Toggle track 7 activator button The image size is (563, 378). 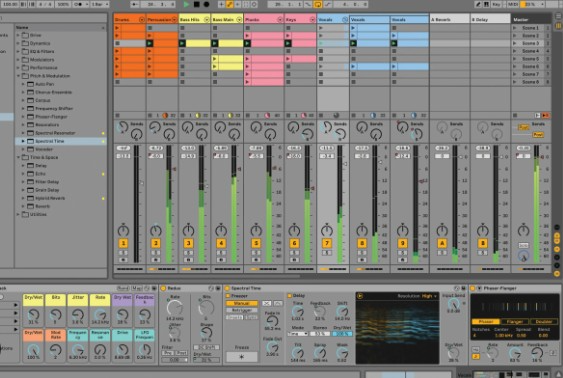[x=327, y=243]
